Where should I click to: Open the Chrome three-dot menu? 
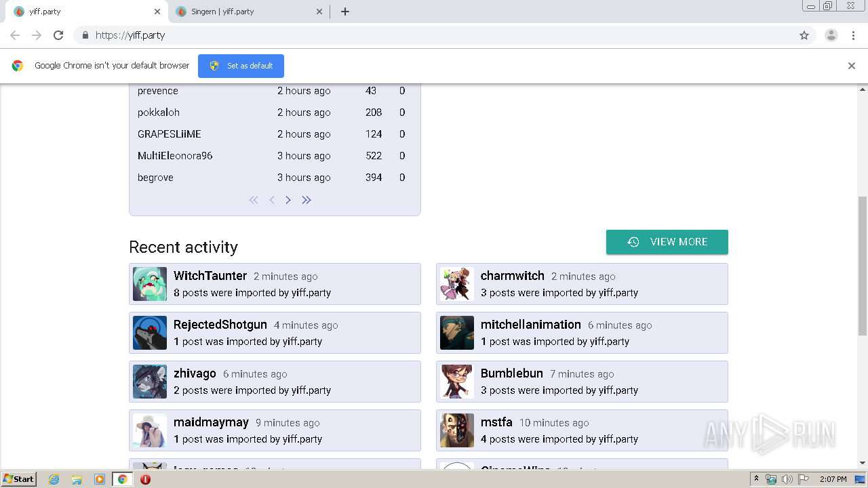[854, 35]
